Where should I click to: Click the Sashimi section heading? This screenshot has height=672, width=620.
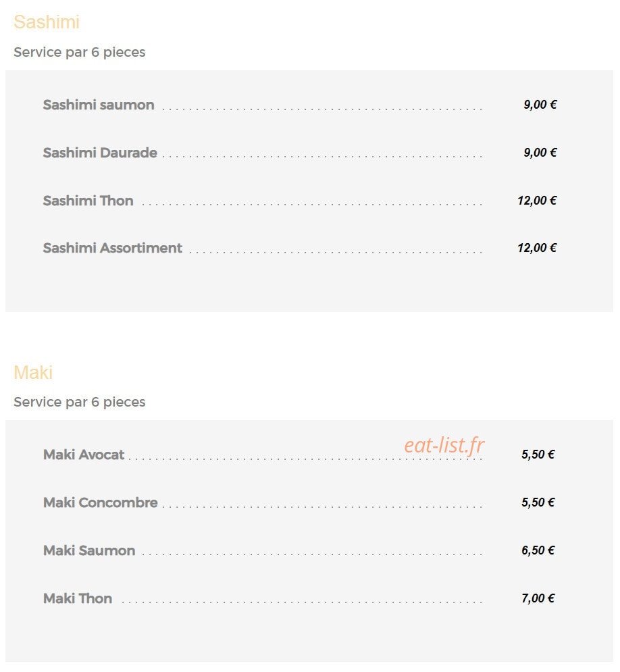(x=47, y=22)
